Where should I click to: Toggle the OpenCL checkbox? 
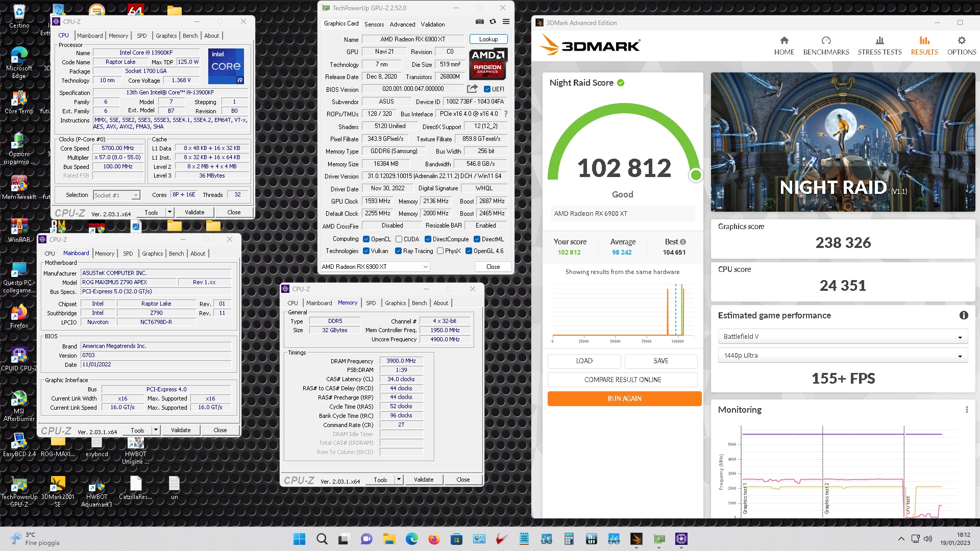coord(366,239)
